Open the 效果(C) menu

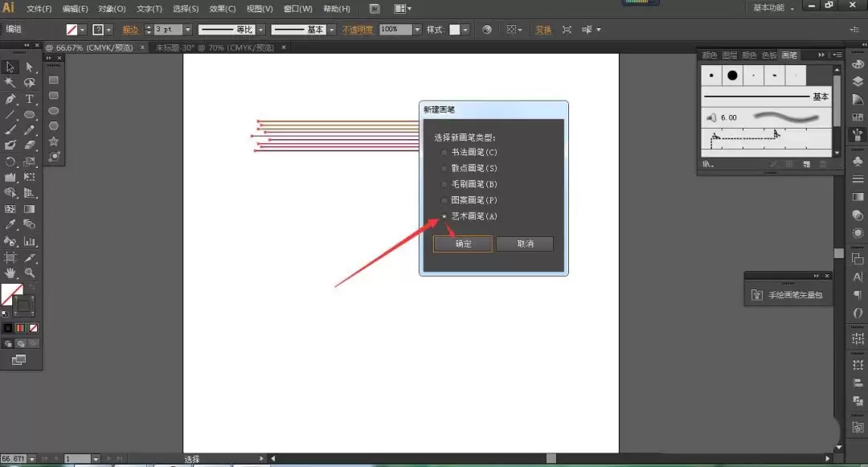click(x=222, y=9)
